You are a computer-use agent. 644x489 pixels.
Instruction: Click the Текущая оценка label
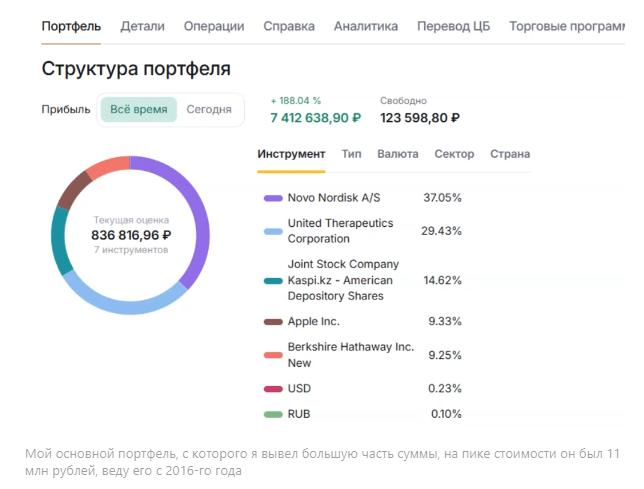point(131,220)
